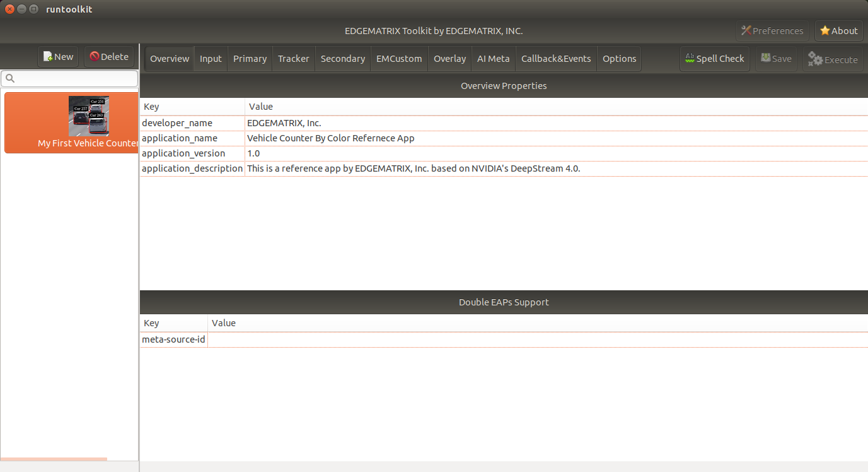Click the Double EAPs Support Value column header
868x472 pixels.
(538, 323)
